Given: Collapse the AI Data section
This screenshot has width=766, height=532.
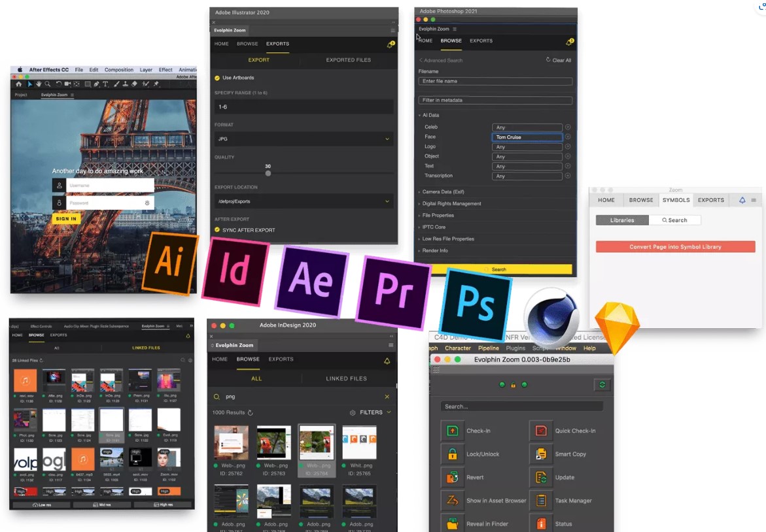Looking at the screenshot, I should point(429,115).
